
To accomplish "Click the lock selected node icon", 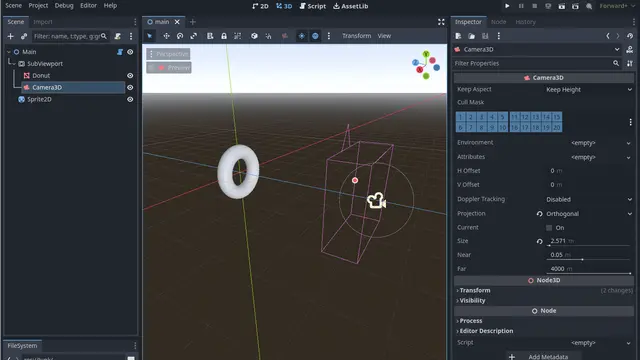I will [x=224, y=36].
